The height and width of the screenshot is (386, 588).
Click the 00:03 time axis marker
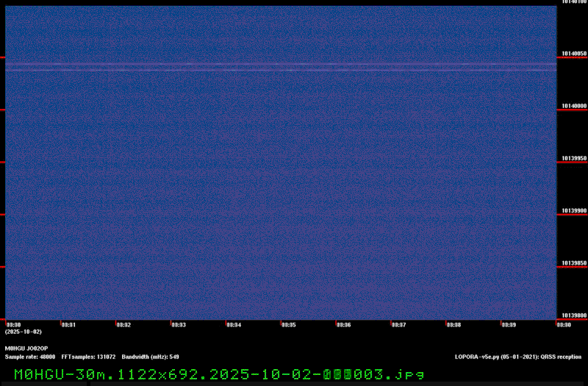[x=179, y=324]
